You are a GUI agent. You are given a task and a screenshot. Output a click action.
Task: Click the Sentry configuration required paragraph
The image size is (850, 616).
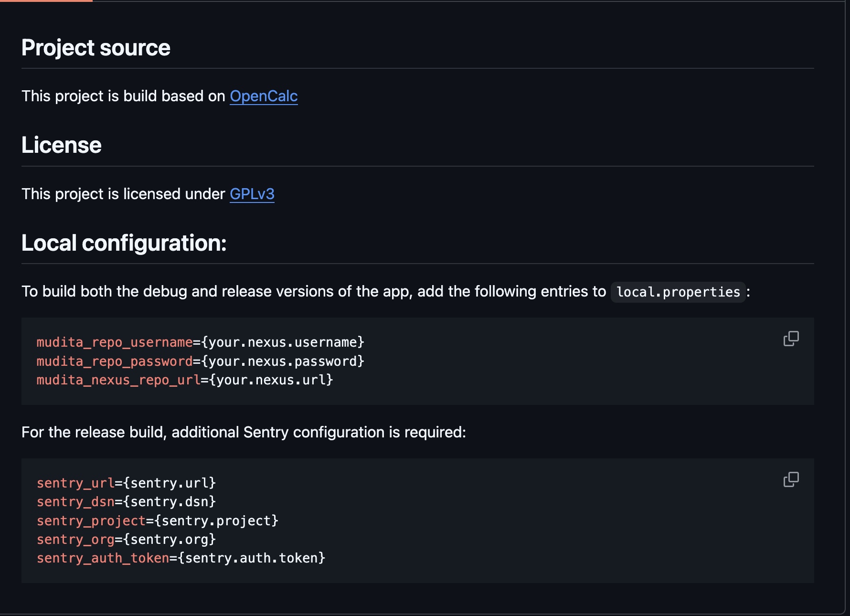[244, 432]
